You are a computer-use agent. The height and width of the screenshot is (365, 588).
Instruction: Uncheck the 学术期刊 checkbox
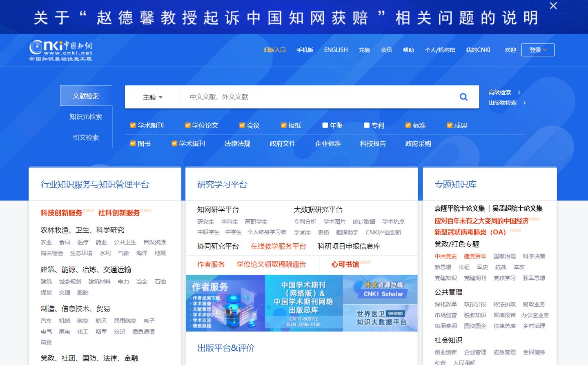point(133,125)
